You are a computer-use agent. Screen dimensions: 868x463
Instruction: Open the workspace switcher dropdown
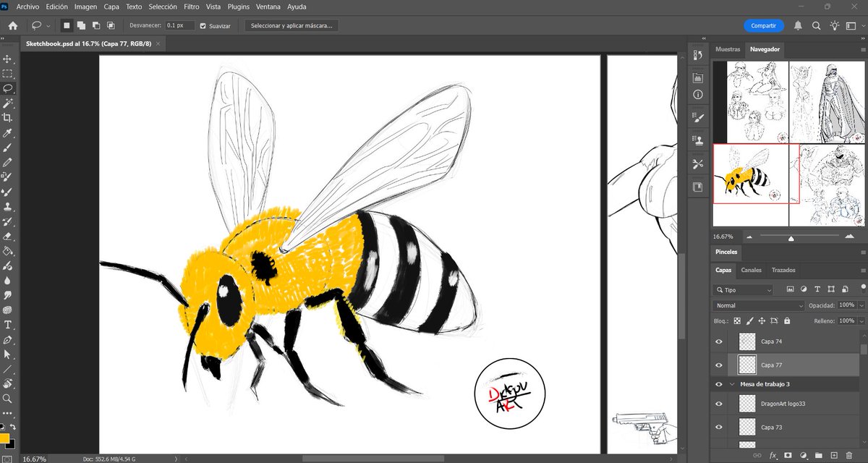853,25
